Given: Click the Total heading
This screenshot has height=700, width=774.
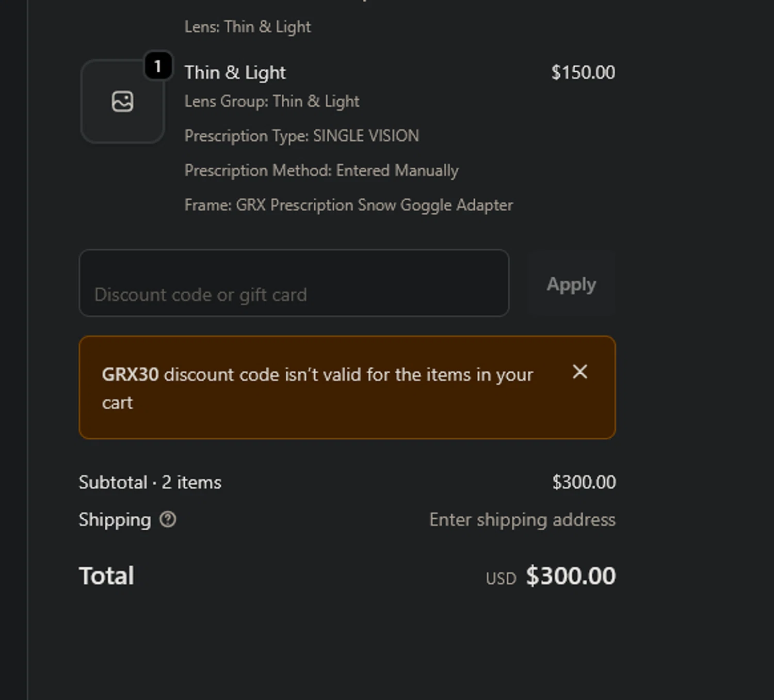Looking at the screenshot, I should click(x=106, y=576).
